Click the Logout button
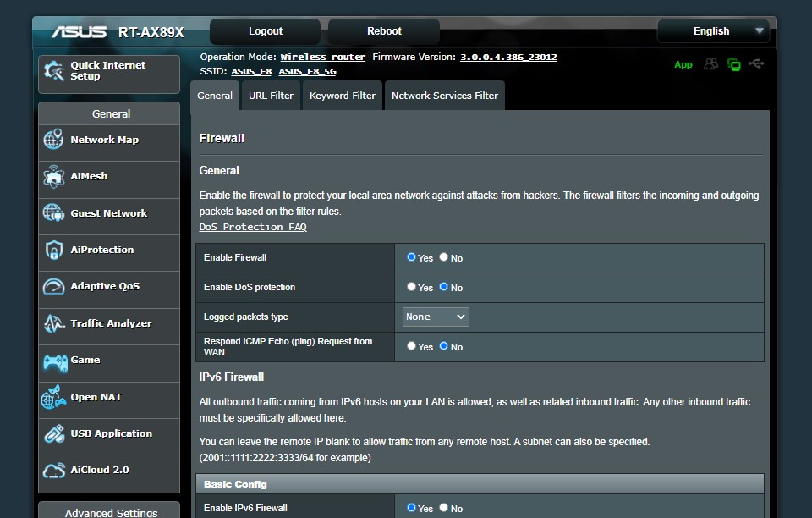This screenshot has height=518, width=812. click(265, 31)
